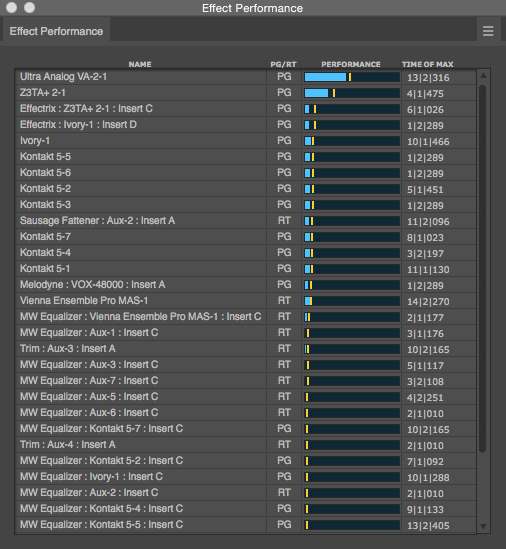Screen dimensions: 506x549
Task: Select the Ivory-1 instrument row
Action: (245, 141)
